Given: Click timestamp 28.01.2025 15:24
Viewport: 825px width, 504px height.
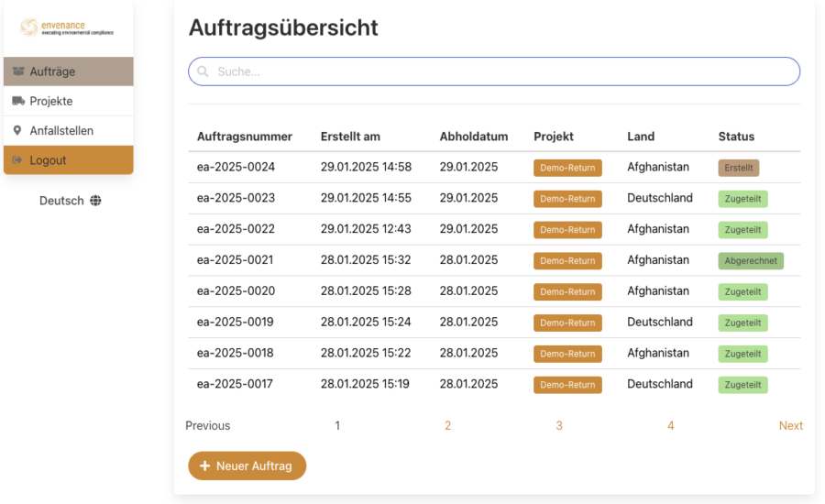Looking at the screenshot, I should tap(366, 322).
